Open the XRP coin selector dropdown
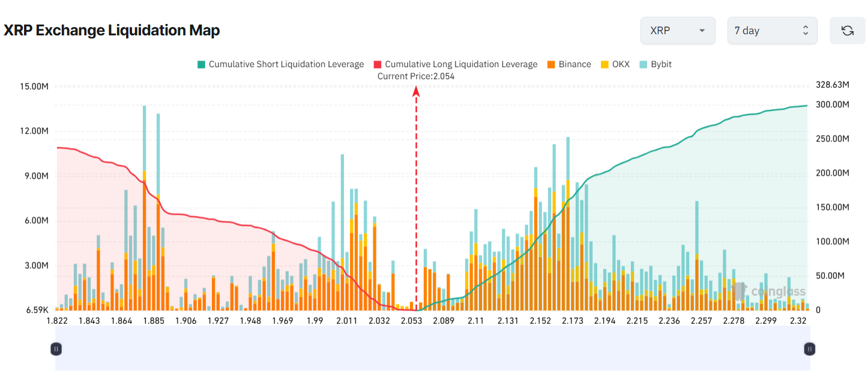The image size is (868, 385). tap(678, 30)
